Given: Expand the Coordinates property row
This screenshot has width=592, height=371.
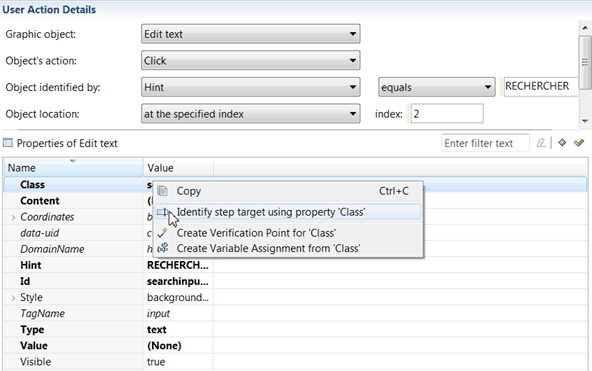Looking at the screenshot, I should 13,217.
